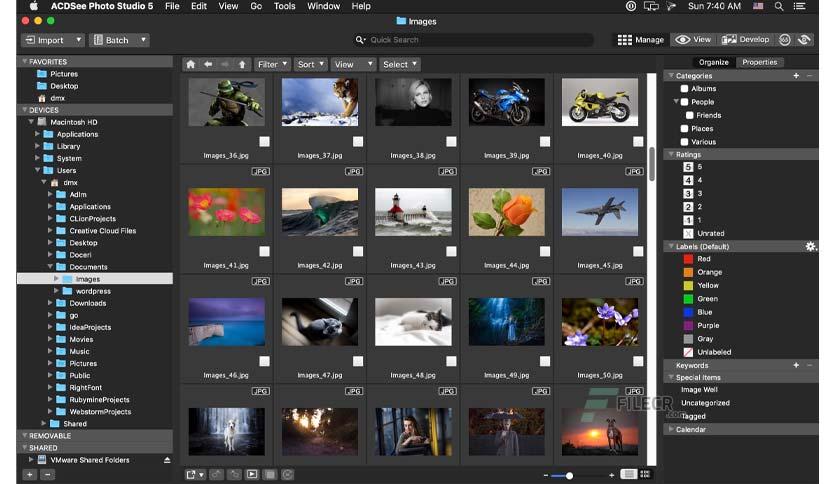
Task: Check the Various category checkbox
Action: click(685, 142)
